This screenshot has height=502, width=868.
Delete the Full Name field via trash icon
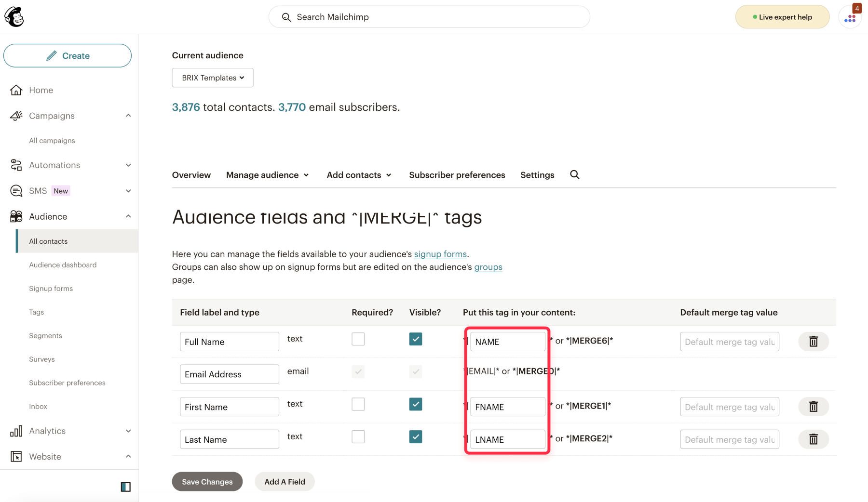(x=814, y=342)
